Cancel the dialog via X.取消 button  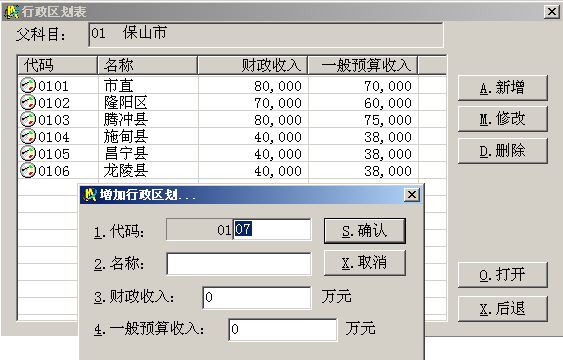(365, 263)
